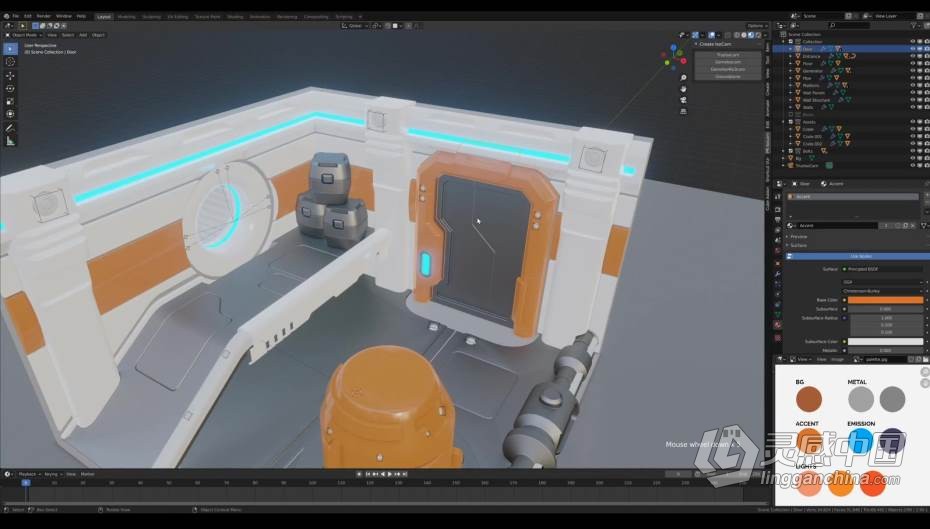Viewport: 930px width, 529px height.
Task: Open the timeline Playback menu
Action: (x=28, y=474)
